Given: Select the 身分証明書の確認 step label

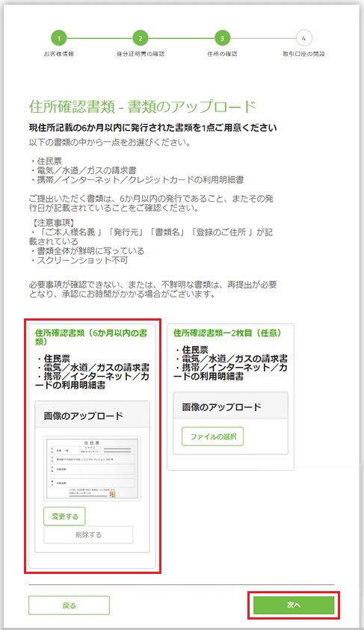Looking at the screenshot, I should click(141, 54).
